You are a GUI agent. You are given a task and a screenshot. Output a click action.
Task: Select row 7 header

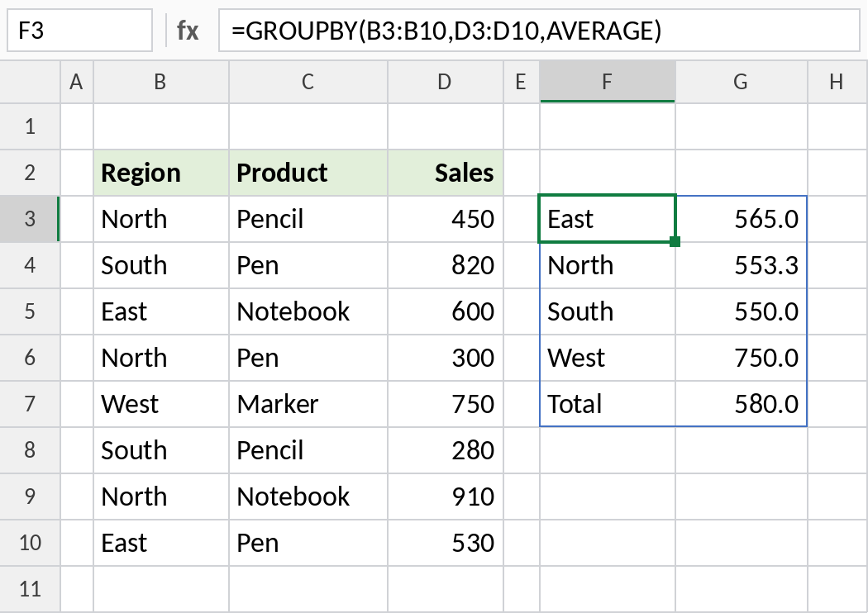point(30,404)
